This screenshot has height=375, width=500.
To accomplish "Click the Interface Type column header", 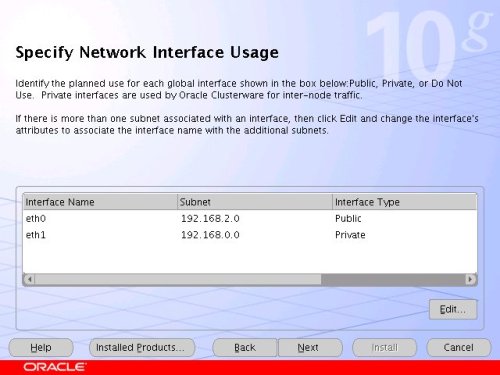I will (x=404, y=202).
